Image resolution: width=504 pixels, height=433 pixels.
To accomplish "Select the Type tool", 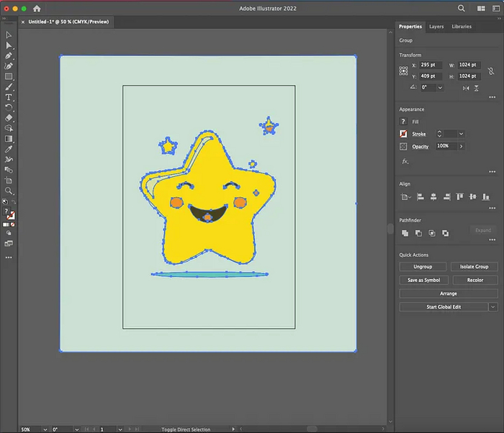I will point(9,96).
